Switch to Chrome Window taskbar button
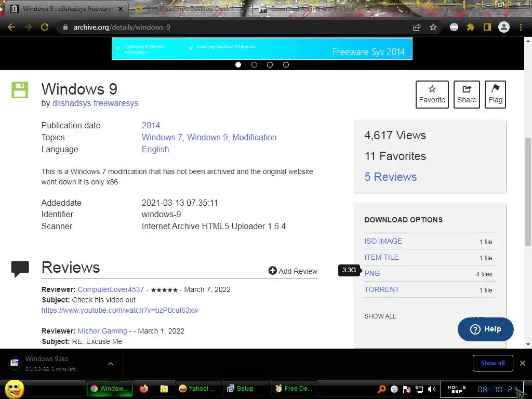 point(110,389)
